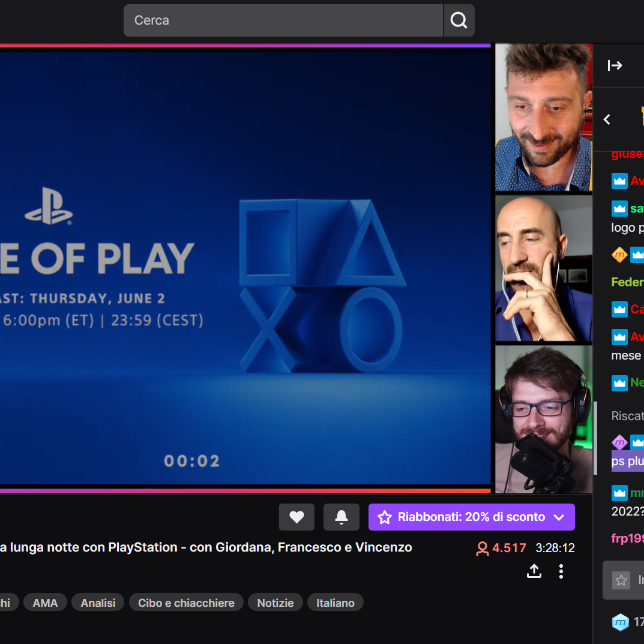Choose the "Cibo e chiacchiere" tag
Screen dimensions: 644x644
click(x=186, y=603)
